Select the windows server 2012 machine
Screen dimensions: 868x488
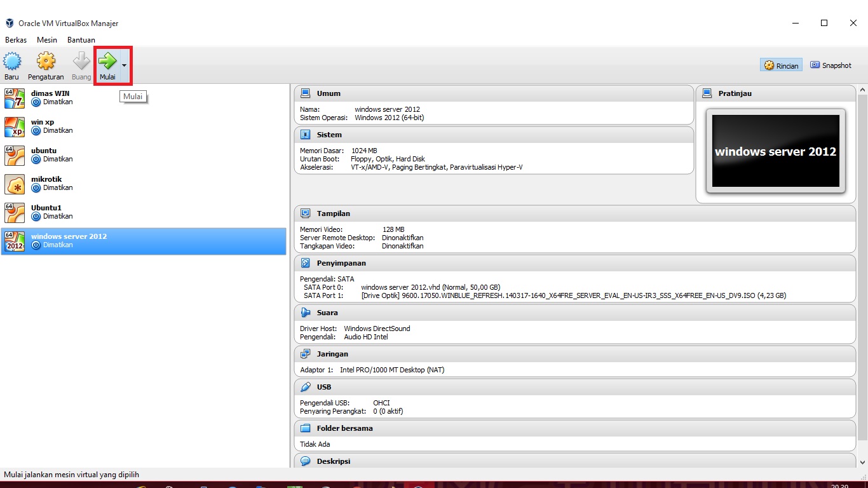click(x=144, y=241)
